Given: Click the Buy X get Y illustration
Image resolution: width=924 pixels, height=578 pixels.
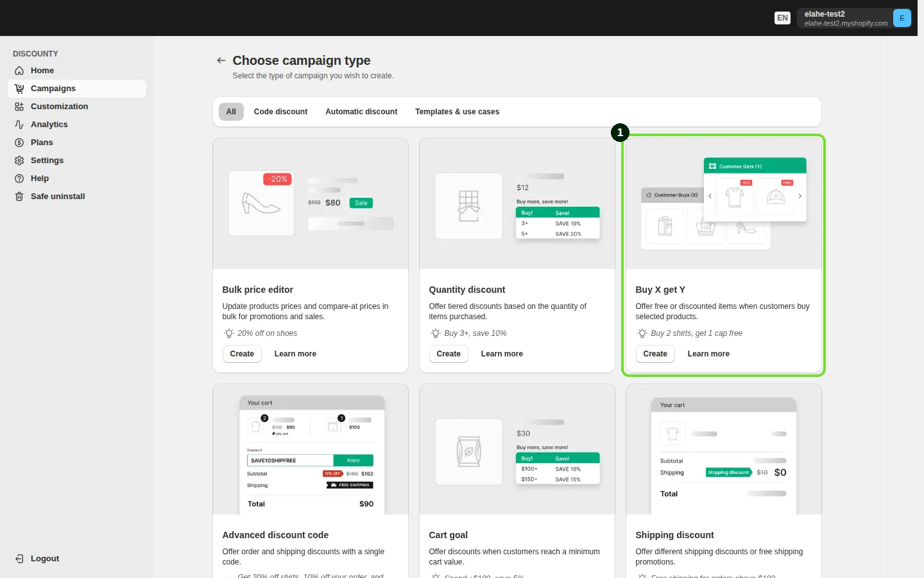Looking at the screenshot, I should (x=724, y=204).
